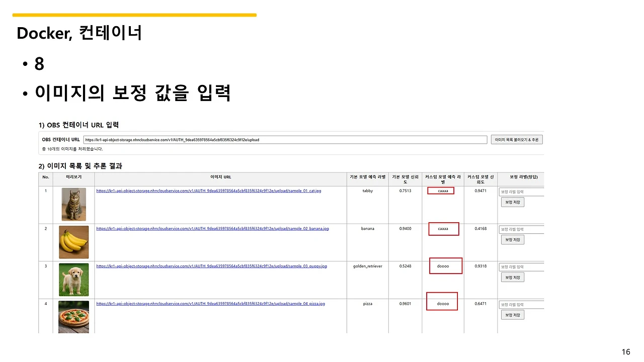Click the cat preview thumbnail
This screenshot has height=362, width=644.
click(73, 205)
